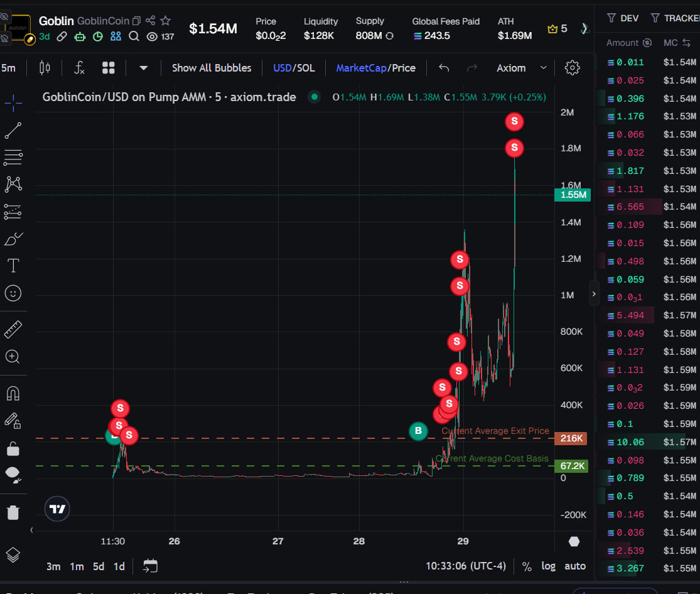Open the 10:33:06 (UTC-4) timezone menu
700x594 pixels.
point(466,566)
